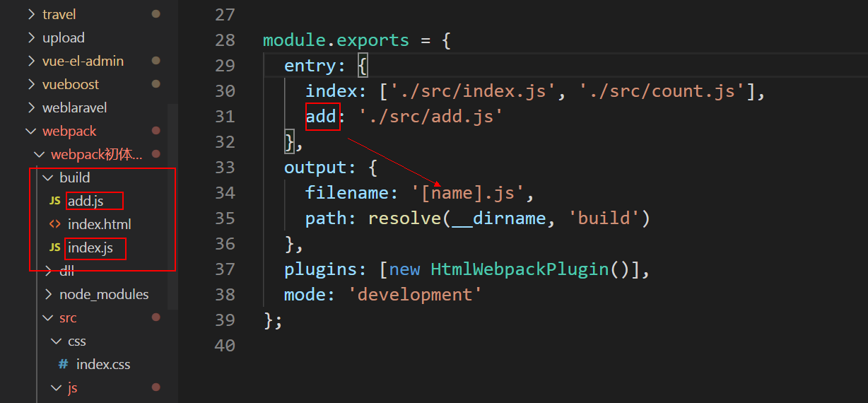The image size is (868, 403).
Task: Click the modified dot beside webpack folder
Action: [x=156, y=131]
